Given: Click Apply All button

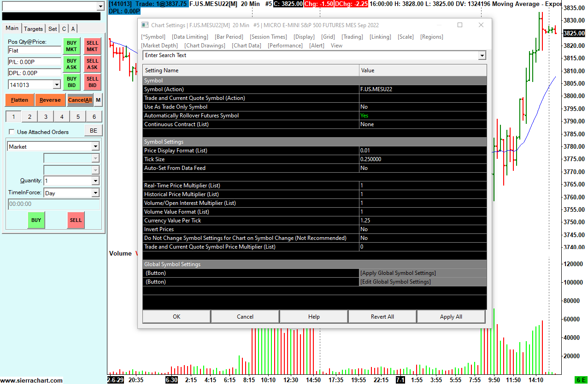Looking at the screenshot, I should [451, 317].
